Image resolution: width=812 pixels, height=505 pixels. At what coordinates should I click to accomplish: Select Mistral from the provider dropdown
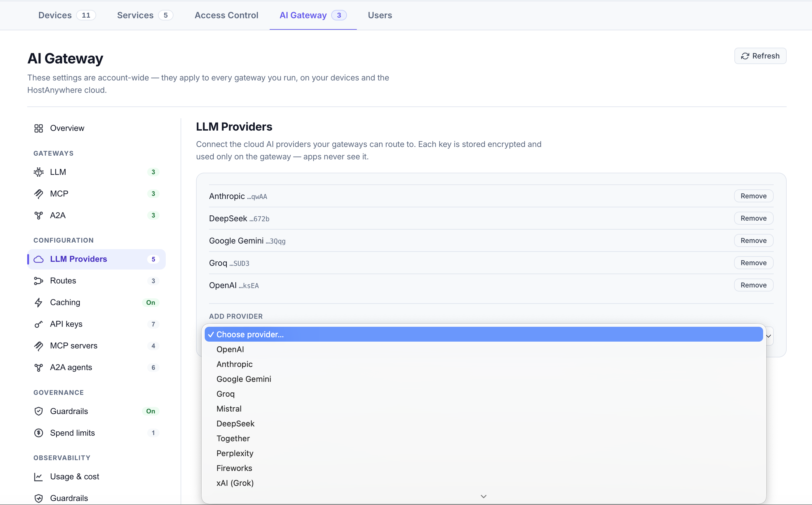(x=484, y=409)
